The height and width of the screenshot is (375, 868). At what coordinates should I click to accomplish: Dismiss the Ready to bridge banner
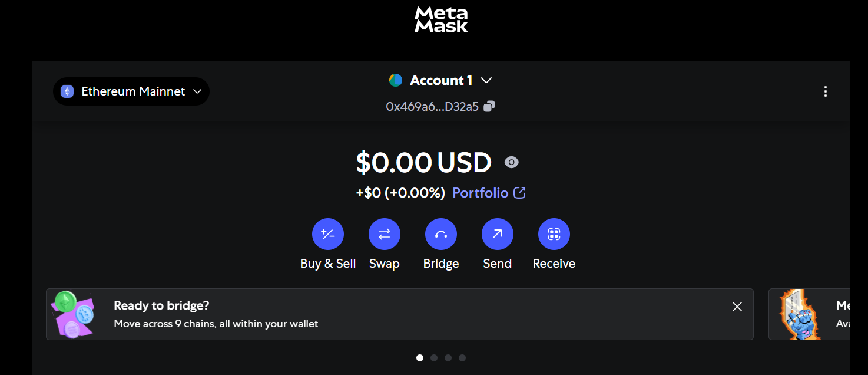737,307
